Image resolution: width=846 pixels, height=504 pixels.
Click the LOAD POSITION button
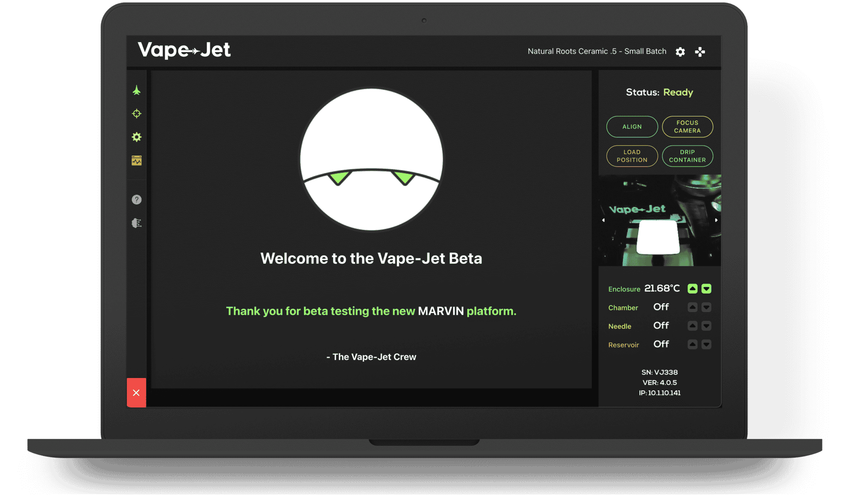[x=632, y=156]
